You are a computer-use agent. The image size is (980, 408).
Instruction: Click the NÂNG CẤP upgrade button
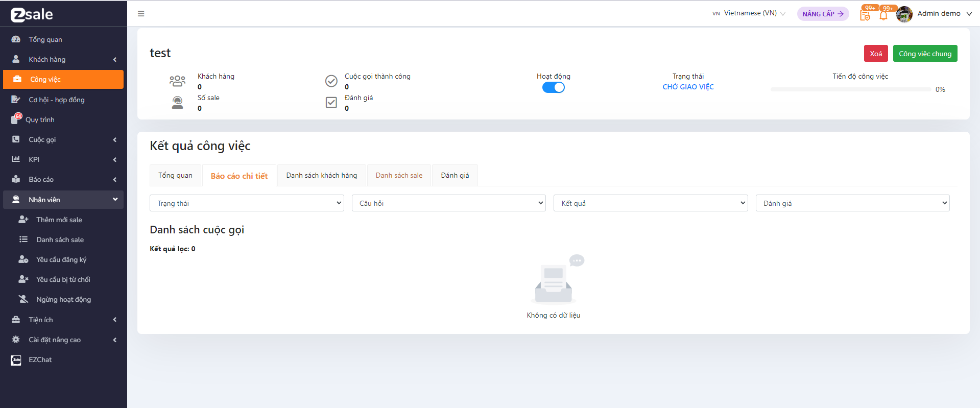tap(823, 14)
